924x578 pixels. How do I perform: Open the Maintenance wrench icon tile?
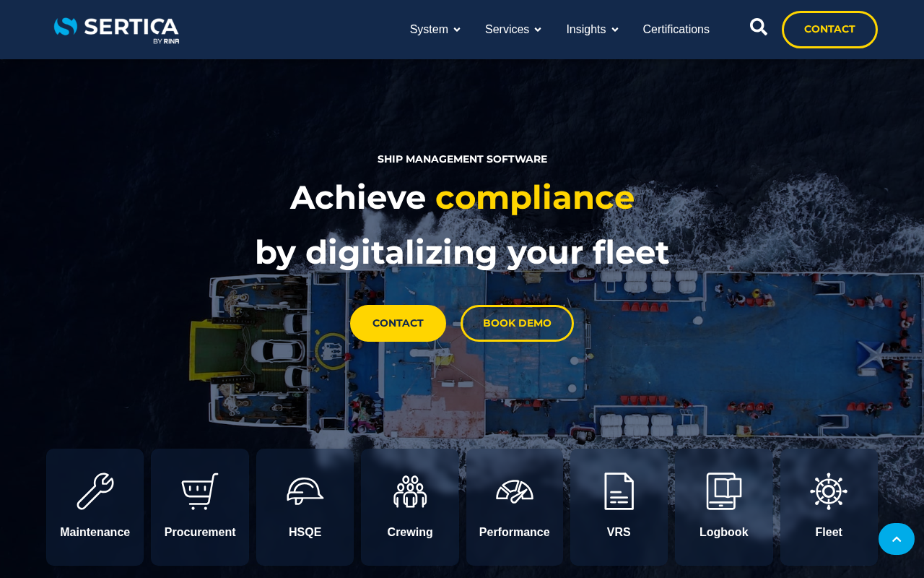[95, 491]
